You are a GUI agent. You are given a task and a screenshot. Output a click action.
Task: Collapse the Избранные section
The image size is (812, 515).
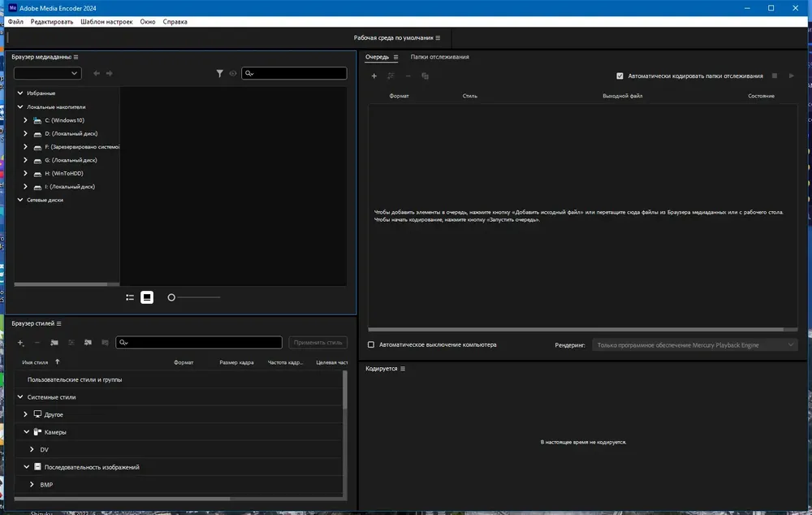point(20,93)
